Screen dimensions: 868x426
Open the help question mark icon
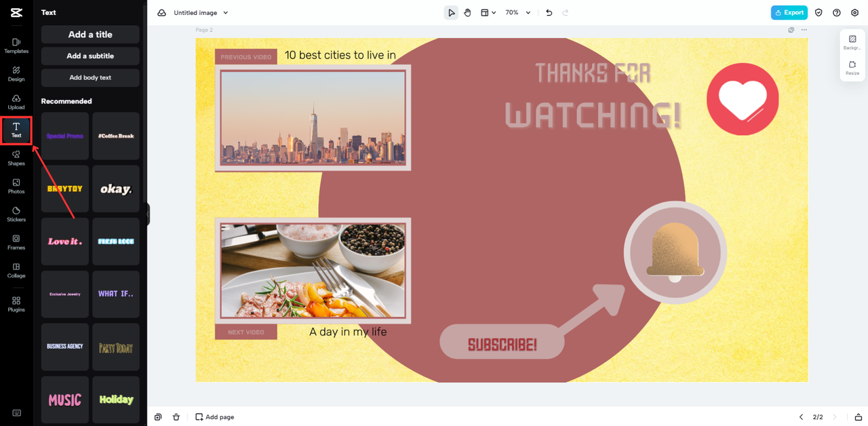coord(837,13)
